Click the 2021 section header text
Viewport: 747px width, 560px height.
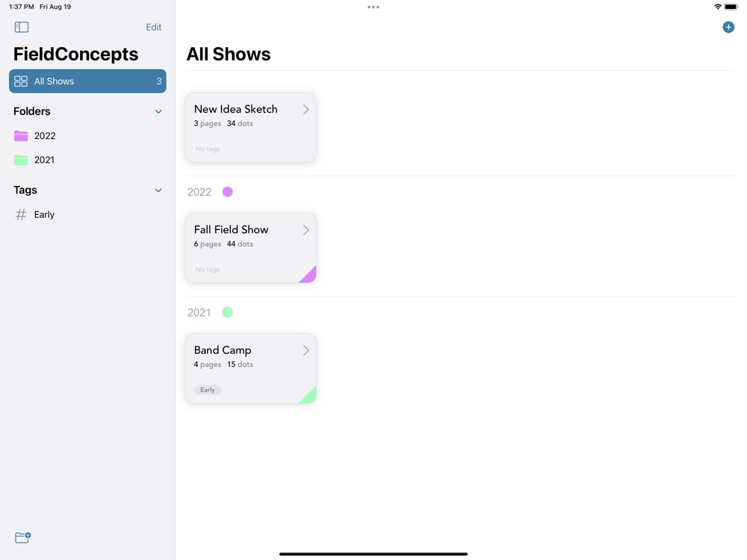[x=199, y=312]
